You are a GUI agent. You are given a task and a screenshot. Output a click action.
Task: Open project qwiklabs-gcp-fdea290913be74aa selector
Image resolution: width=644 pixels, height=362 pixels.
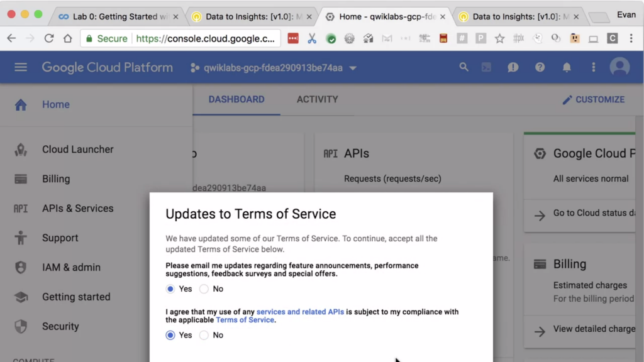tap(273, 68)
